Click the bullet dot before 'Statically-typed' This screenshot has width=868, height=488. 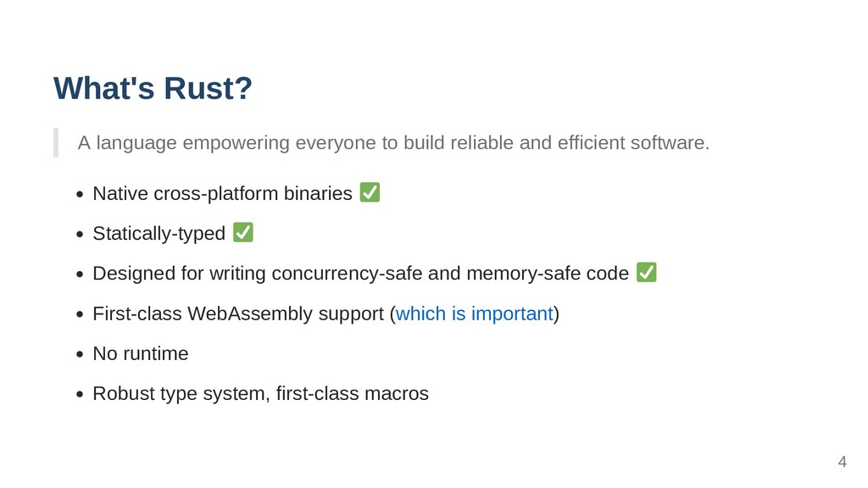(x=81, y=234)
